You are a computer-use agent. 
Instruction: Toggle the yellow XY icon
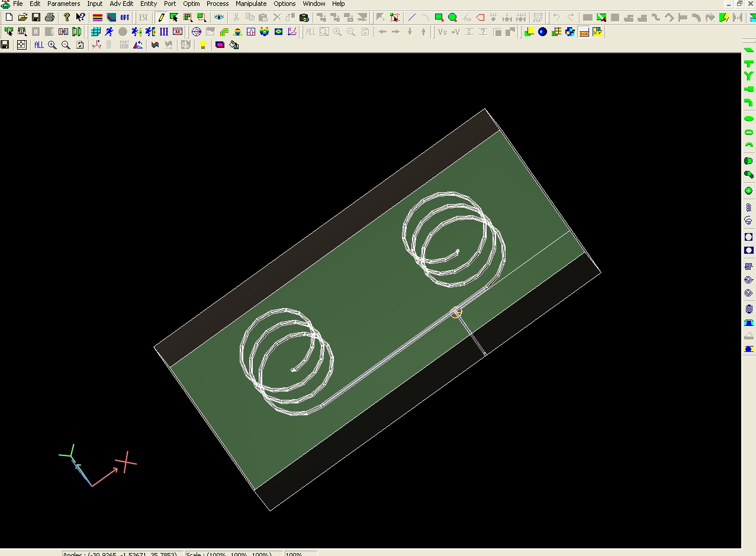pyautogui.click(x=597, y=32)
